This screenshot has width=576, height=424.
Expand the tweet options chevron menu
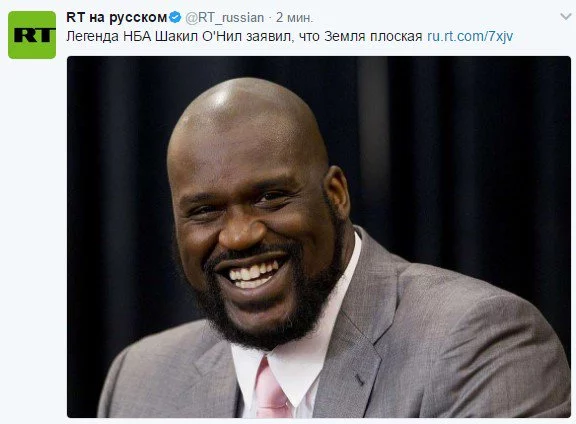click(566, 17)
